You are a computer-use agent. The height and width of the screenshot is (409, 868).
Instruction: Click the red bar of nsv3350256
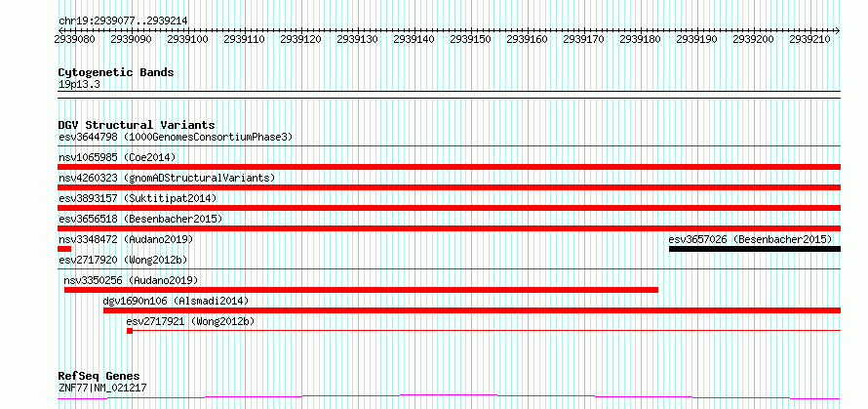(362, 290)
